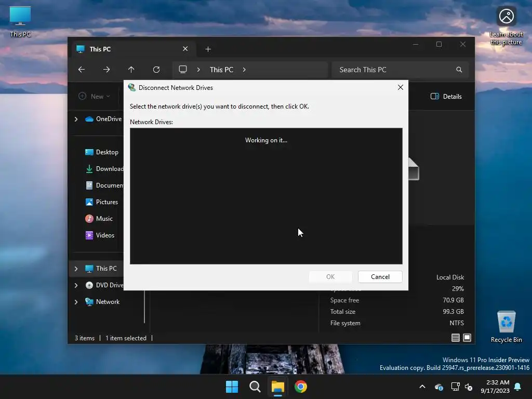Click chevron after This PC in address bar
The height and width of the screenshot is (399, 532).
(x=244, y=70)
